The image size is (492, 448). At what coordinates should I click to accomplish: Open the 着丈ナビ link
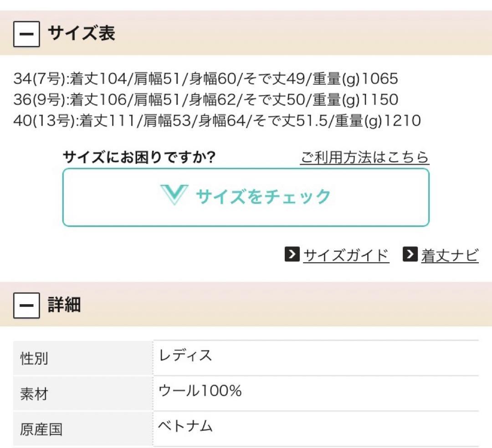tap(450, 255)
